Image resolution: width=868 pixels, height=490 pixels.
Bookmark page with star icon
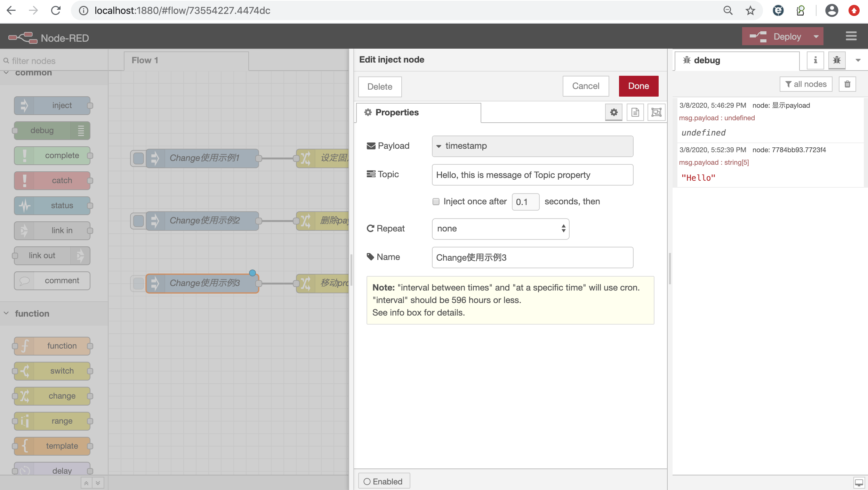tap(750, 10)
